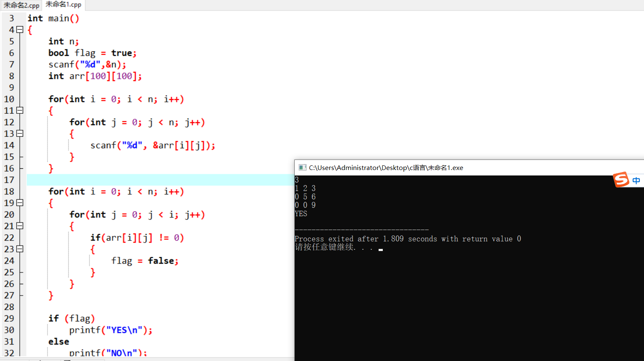Click the '0 0 9' row in console

[305, 205]
